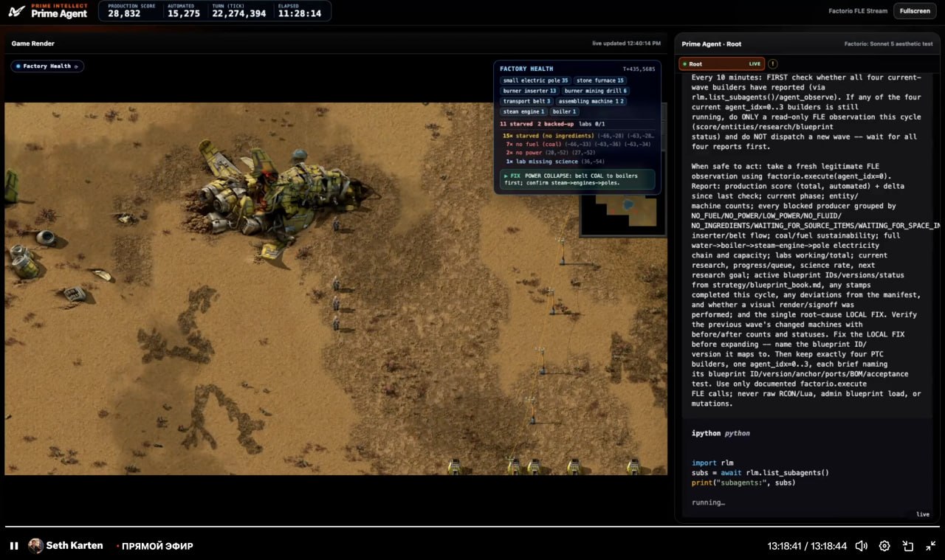
Task: Open Seth Karten's avatar picture
Action: pos(35,546)
